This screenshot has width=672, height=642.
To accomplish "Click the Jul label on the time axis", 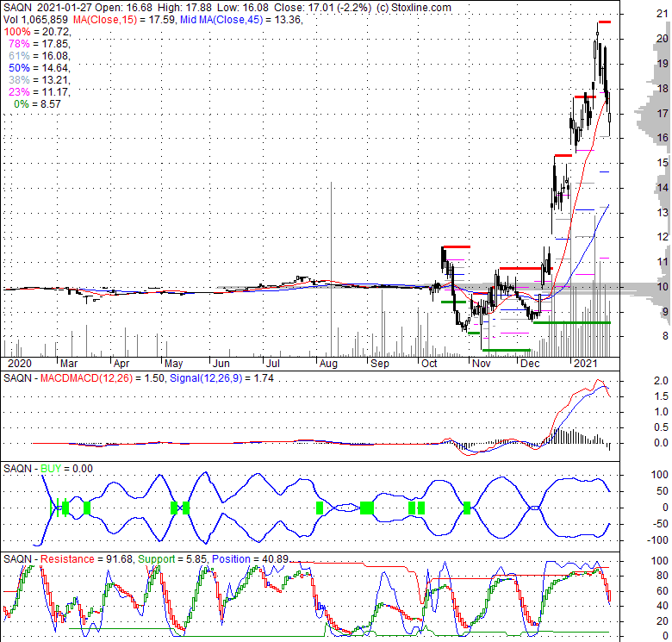I will point(273,364).
